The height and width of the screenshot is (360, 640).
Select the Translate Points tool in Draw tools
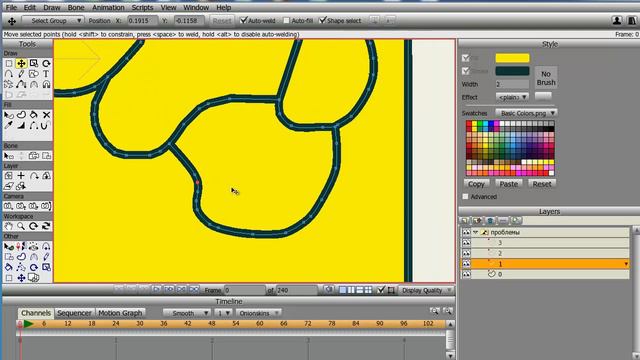21,63
